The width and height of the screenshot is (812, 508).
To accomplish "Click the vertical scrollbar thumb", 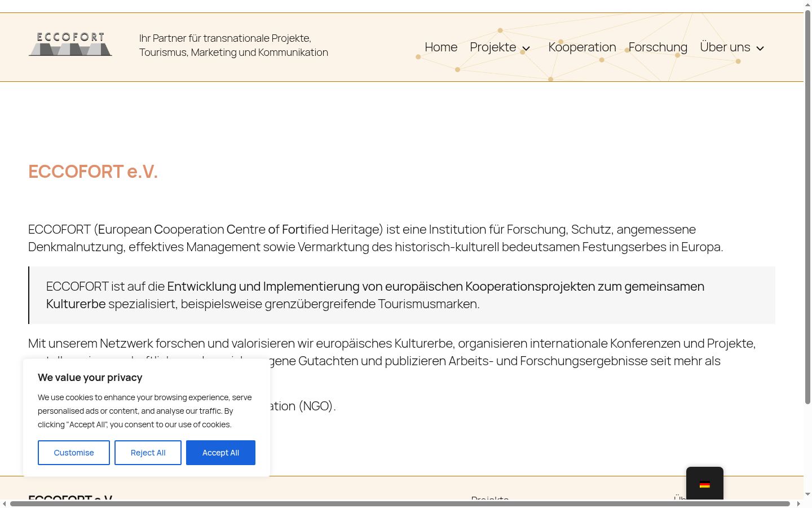I will pyautogui.click(x=807, y=206).
